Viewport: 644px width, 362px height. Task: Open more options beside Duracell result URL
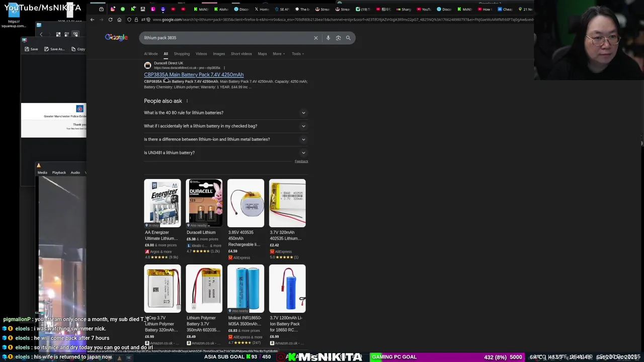[x=224, y=68]
